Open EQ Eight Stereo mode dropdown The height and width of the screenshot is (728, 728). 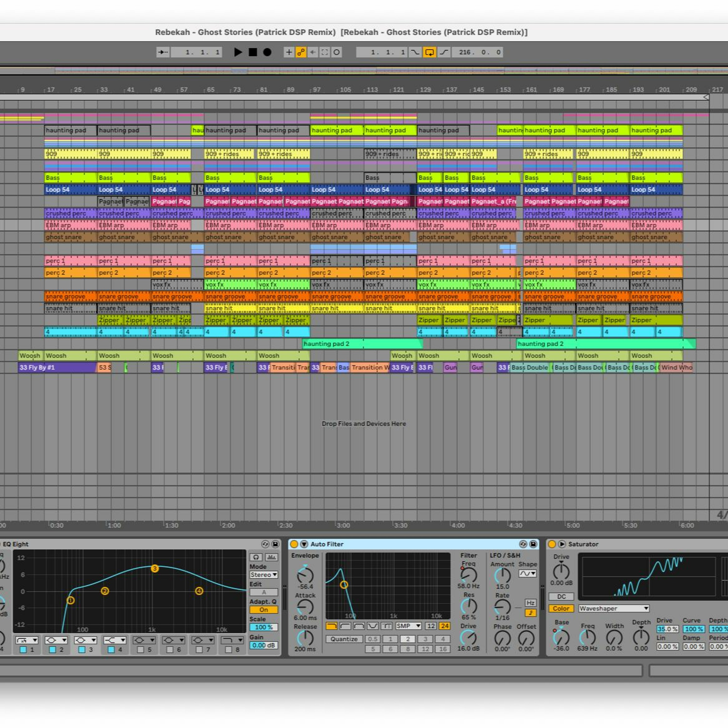[263, 575]
